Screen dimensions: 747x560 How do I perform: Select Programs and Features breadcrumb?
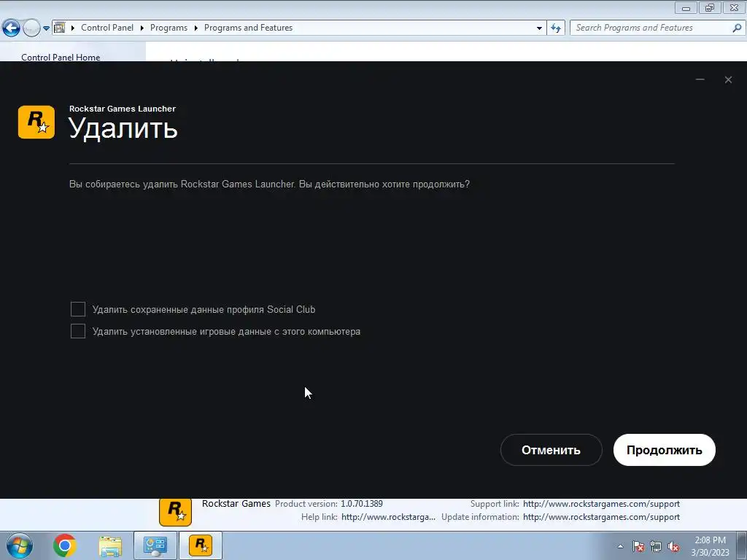(248, 28)
